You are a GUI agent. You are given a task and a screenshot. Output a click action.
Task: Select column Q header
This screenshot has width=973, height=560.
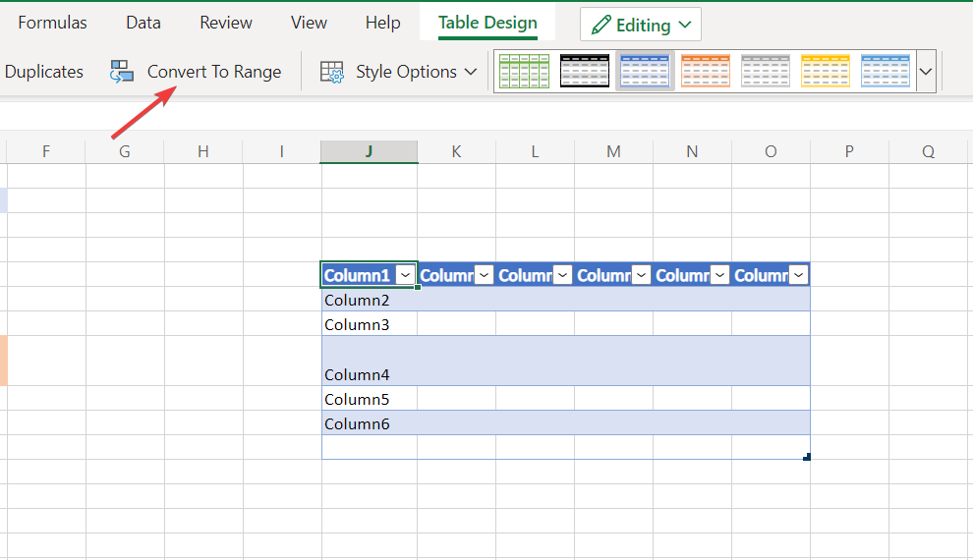pos(929,151)
